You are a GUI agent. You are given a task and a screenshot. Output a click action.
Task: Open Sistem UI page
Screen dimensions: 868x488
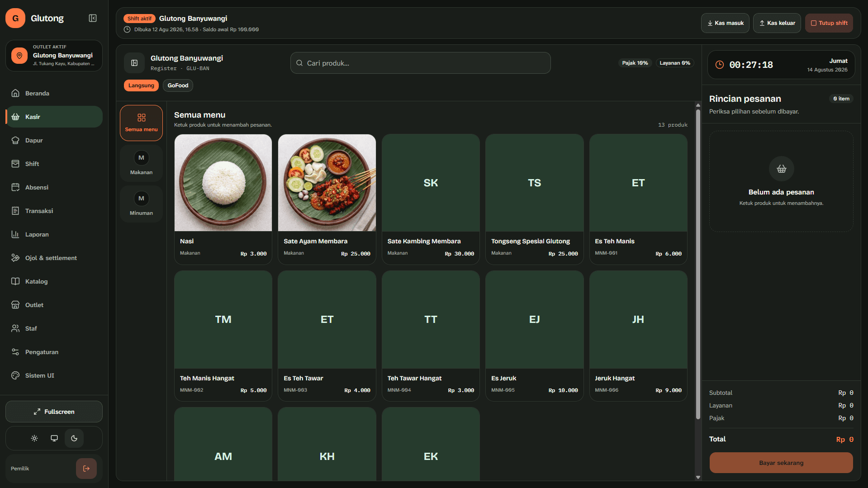click(54, 375)
